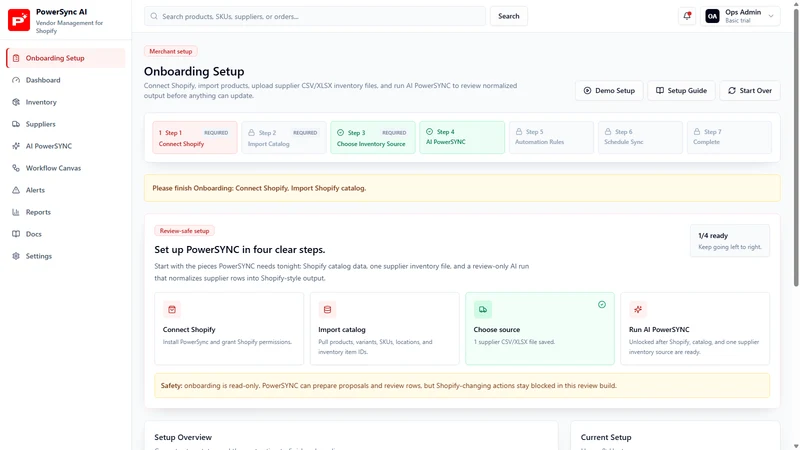Click the Merchant setup badge

(x=170, y=52)
